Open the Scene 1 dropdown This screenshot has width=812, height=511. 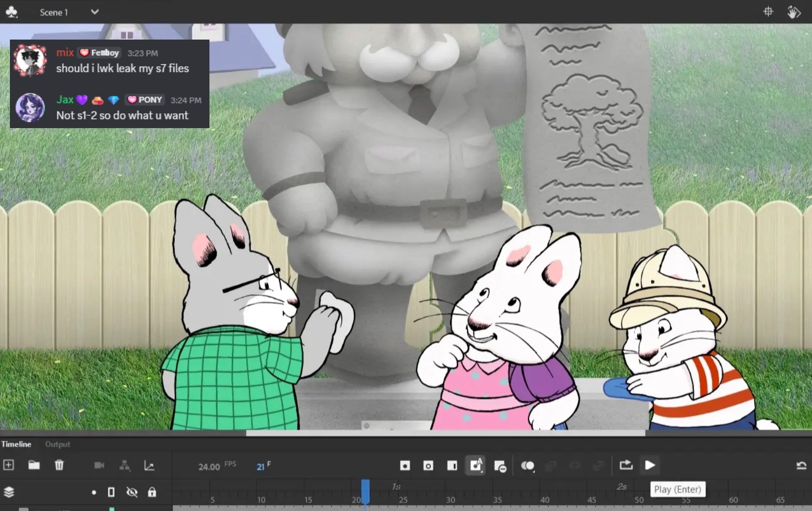pyautogui.click(x=95, y=12)
